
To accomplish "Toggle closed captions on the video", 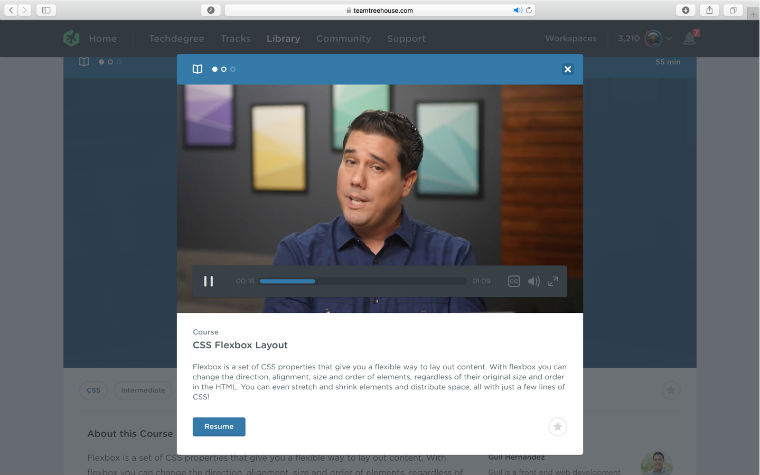I will coord(514,281).
